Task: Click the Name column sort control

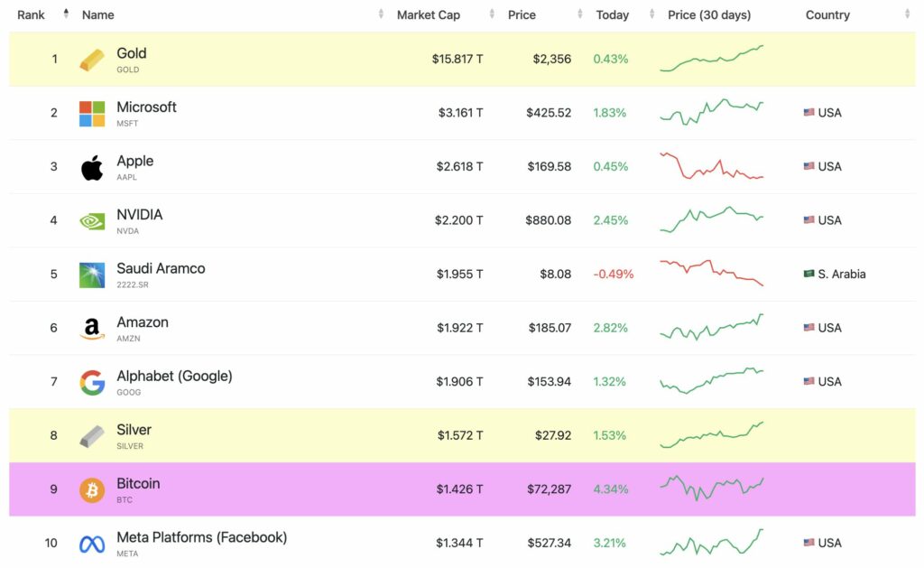Action: tap(382, 14)
